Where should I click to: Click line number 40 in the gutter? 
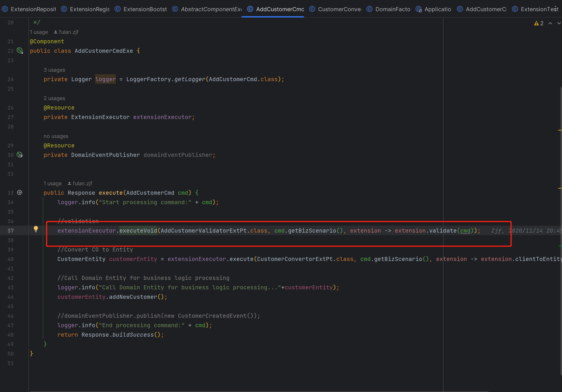[11, 259]
